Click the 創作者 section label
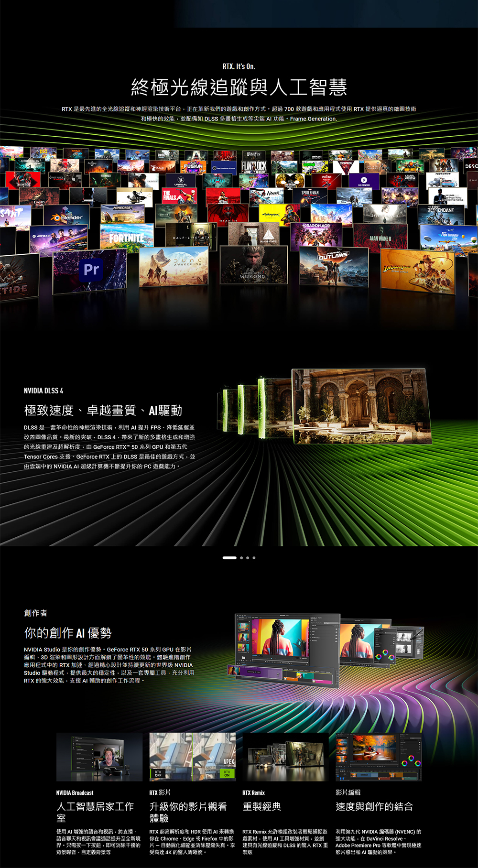Screen dimensions: 478x868 36,613
